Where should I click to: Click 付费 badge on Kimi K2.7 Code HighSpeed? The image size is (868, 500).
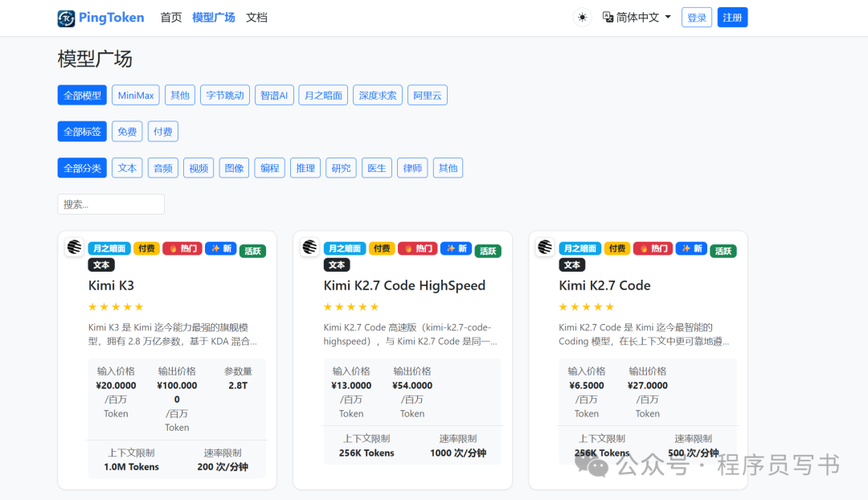[x=382, y=248]
